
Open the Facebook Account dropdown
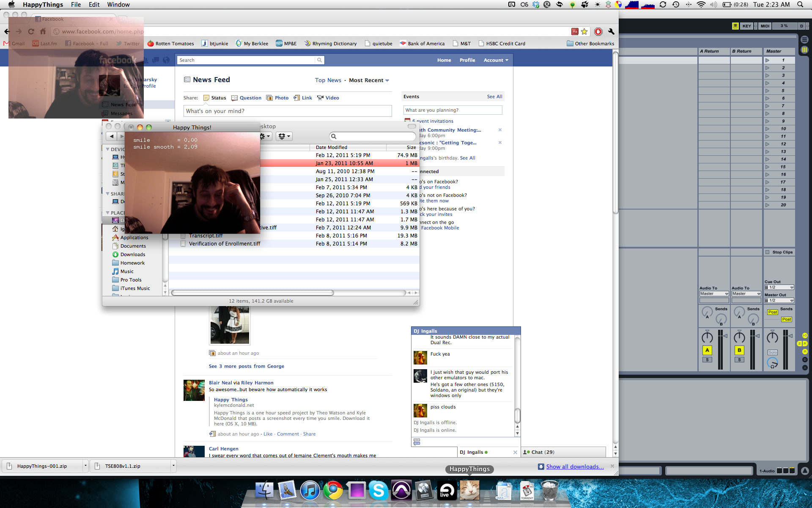(x=496, y=60)
